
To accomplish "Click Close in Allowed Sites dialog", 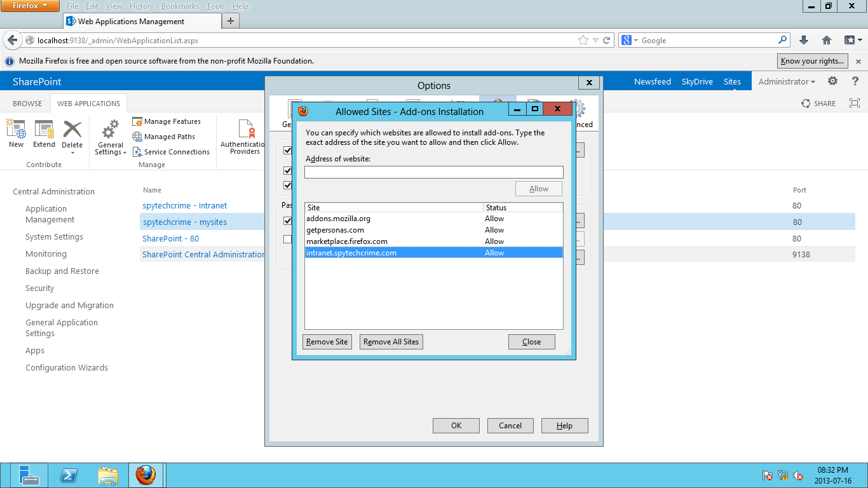I will tap(532, 342).
